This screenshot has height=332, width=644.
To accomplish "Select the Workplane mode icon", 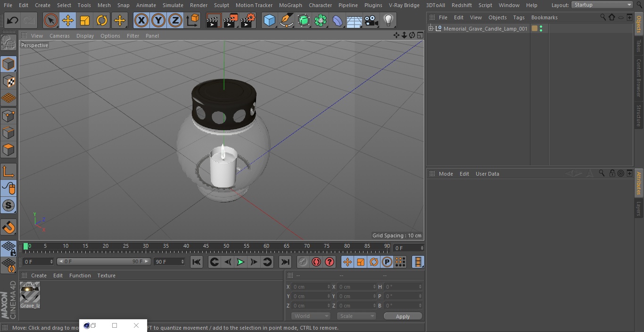I will (8, 98).
